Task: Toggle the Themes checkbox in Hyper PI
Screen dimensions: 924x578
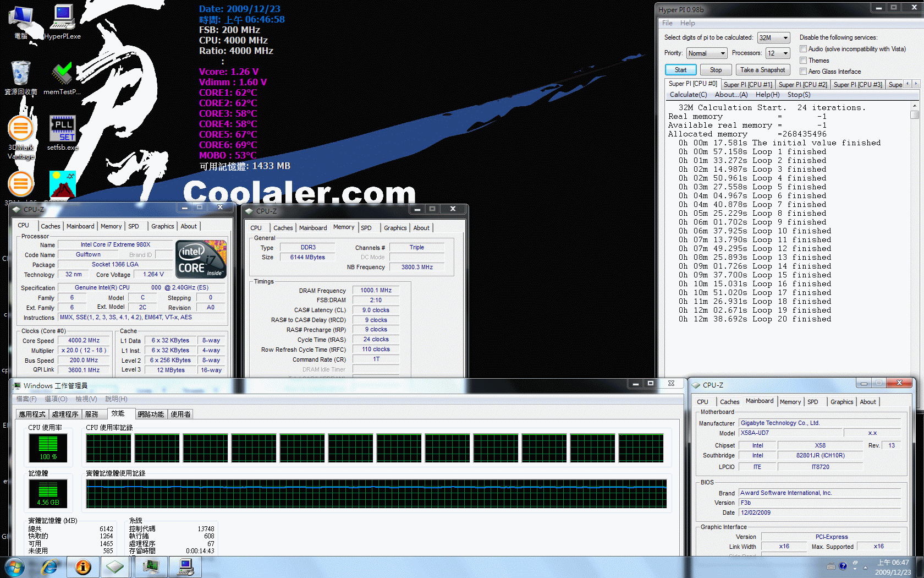Action: (803, 60)
